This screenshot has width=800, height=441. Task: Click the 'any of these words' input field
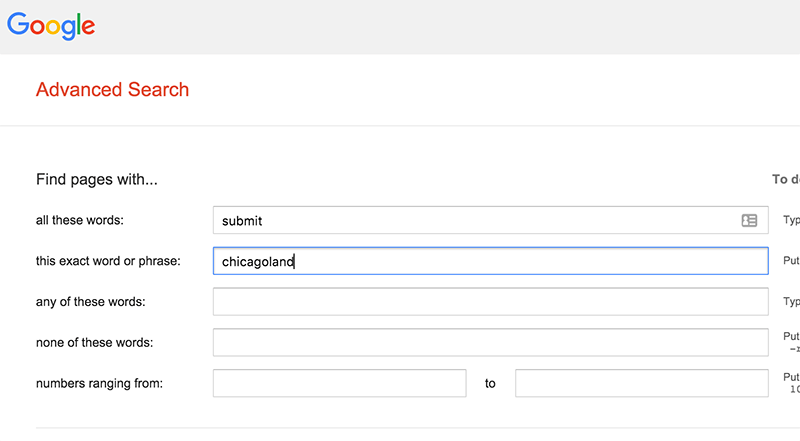point(490,302)
